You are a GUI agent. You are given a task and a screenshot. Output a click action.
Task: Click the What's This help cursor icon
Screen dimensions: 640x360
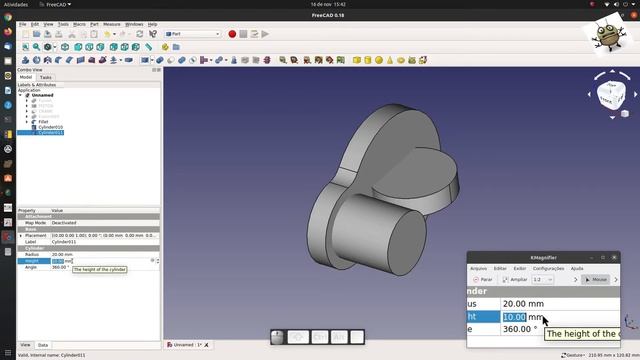[x=153, y=34]
